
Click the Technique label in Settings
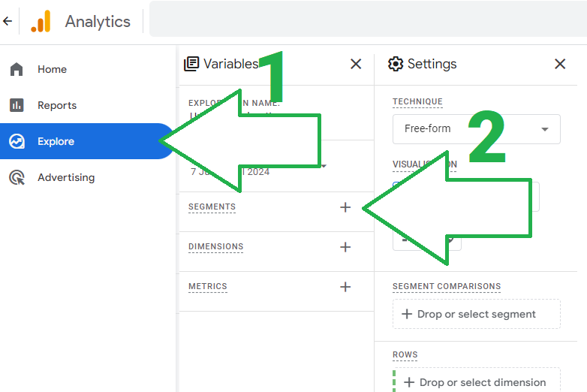(x=417, y=102)
